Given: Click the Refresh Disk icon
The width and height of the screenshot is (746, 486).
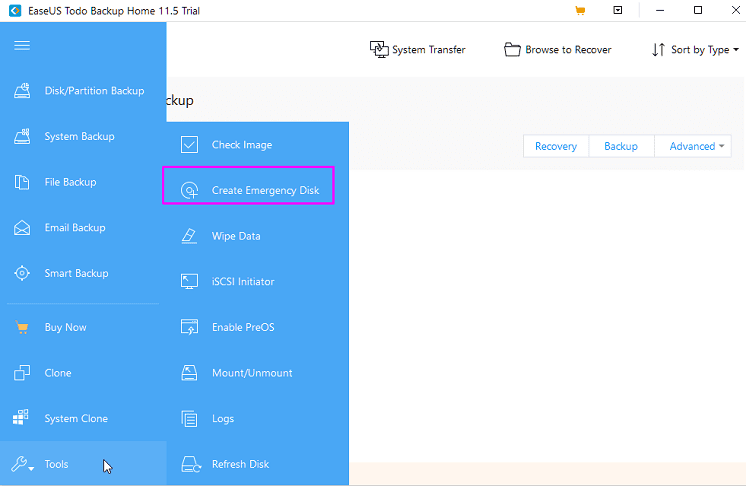Looking at the screenshot, I should coord(191,464).
